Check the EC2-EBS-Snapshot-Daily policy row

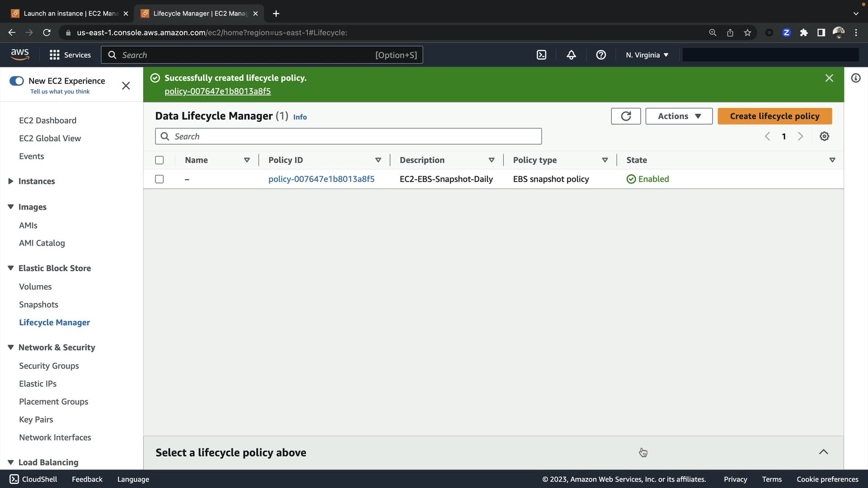[x=159, y=179]
